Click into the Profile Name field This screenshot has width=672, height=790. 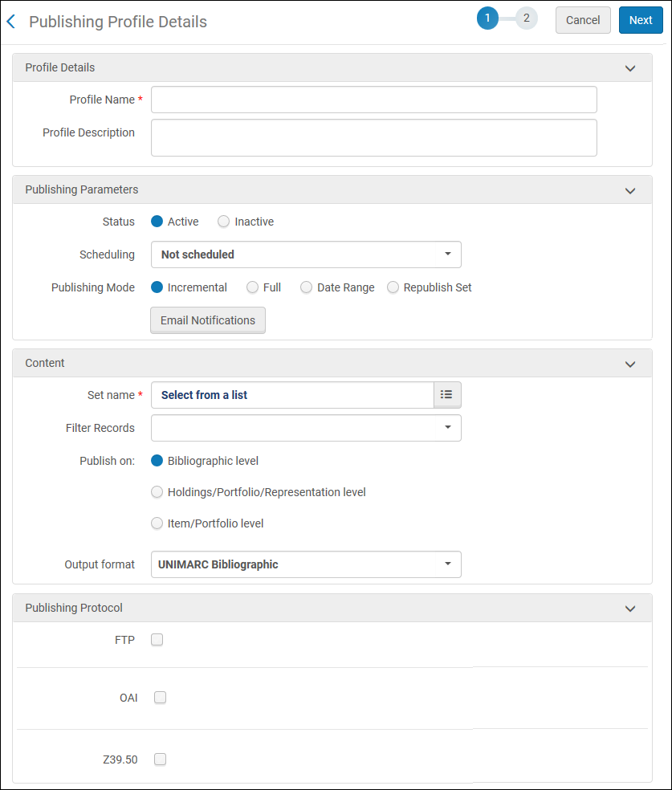(x=373, y=100)
